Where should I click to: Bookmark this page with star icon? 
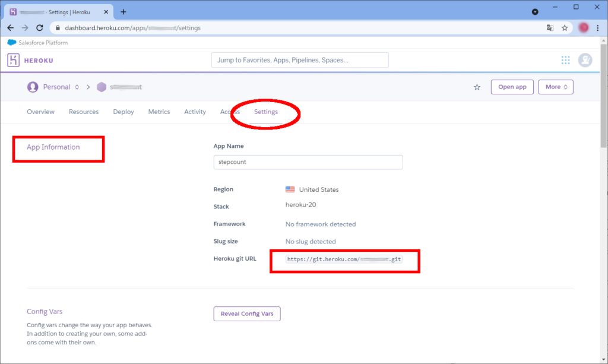(565, 28)
